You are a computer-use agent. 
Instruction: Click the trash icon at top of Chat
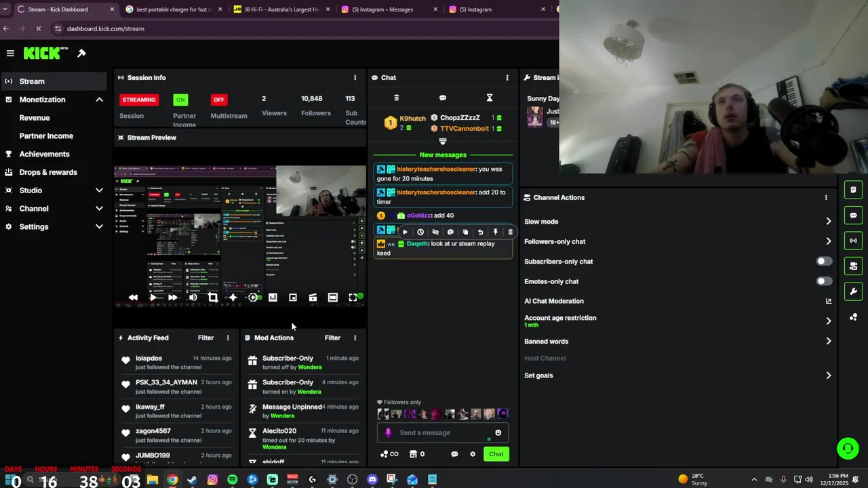click(x=397, y=98)
